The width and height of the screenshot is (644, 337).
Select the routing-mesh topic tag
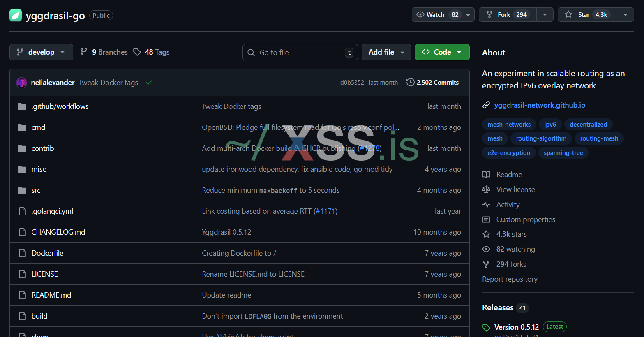[599, 138]
